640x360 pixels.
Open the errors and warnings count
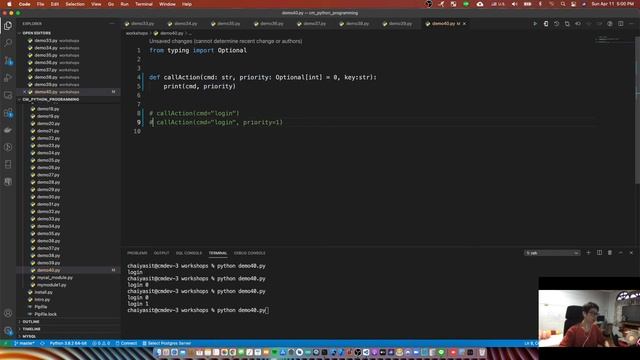click(x=101, y=343)
